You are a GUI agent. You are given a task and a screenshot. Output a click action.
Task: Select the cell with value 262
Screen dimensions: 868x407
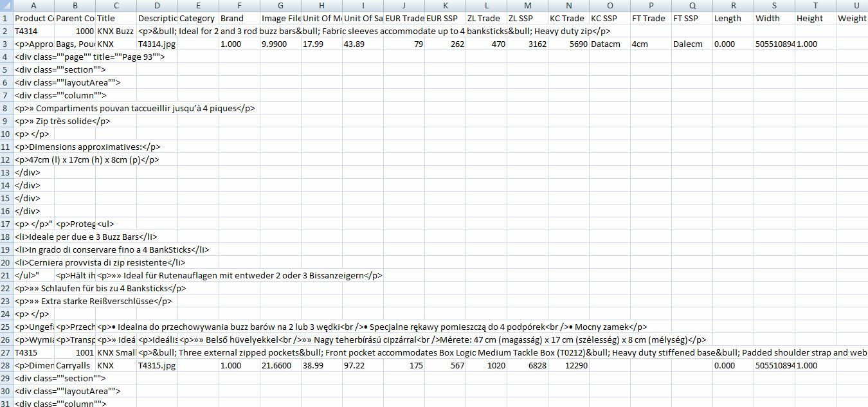[x=445, y=44]
